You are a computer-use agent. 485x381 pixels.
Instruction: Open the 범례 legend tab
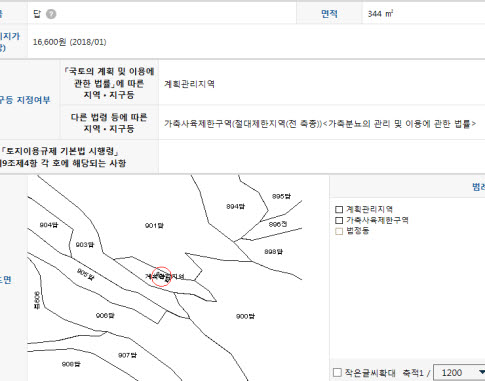(478, 187)
